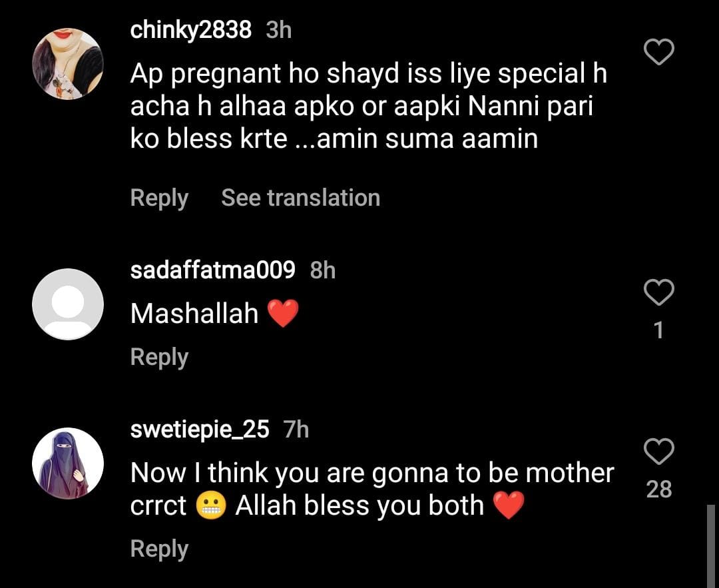Reply to the Mashallah comment
This screenshot has height=588, width=719.
tap(159, 357)
